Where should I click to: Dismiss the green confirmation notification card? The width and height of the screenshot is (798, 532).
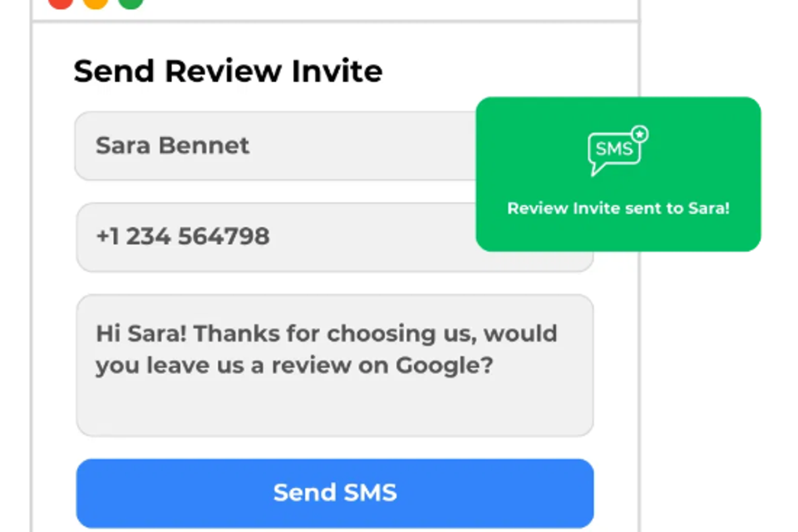(618, 174)
